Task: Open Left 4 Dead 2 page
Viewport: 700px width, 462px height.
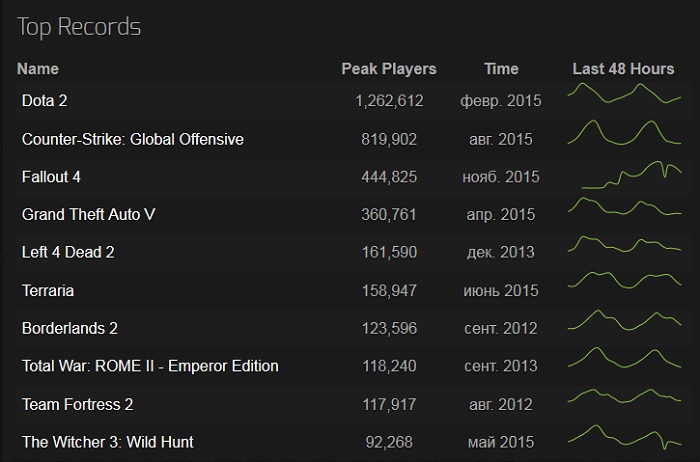Action: (68, 252)
